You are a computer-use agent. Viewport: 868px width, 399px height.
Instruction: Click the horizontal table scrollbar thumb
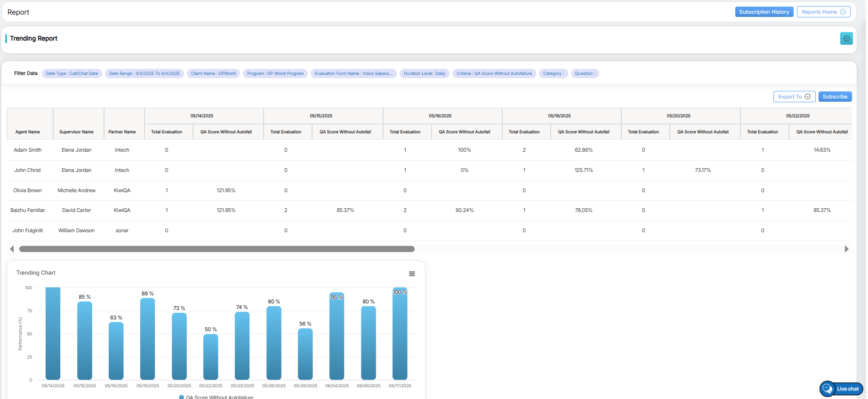click(217, 249)
